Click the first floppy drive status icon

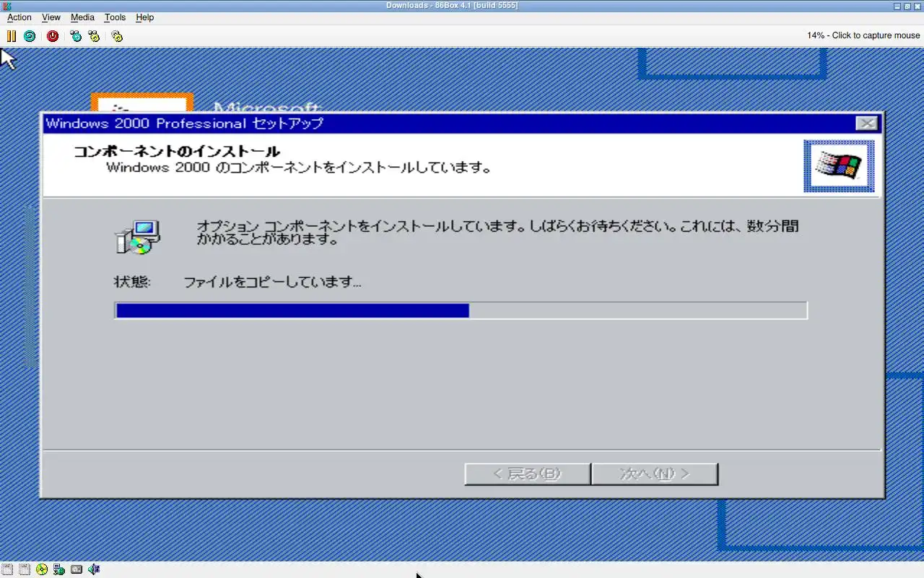(x=6, y=569)
